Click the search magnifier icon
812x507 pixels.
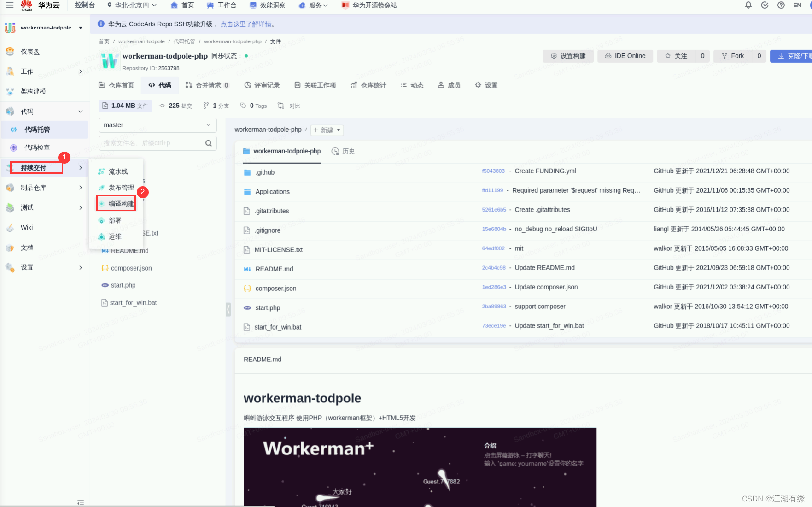(209, 143)
